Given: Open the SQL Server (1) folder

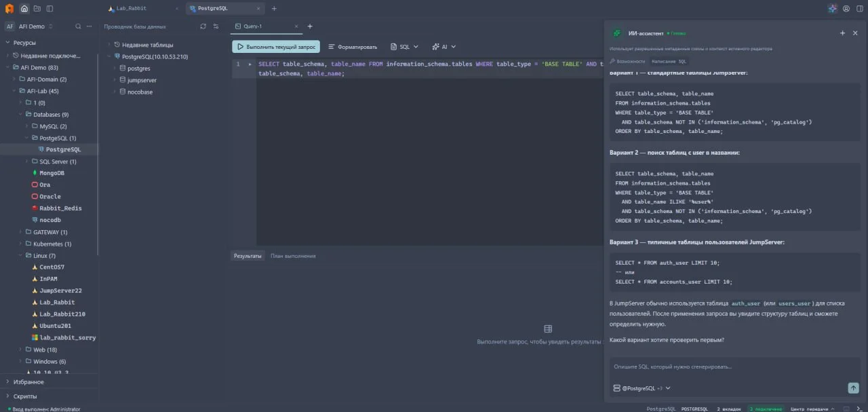Looking at the screenshot, I should (58, 162).
